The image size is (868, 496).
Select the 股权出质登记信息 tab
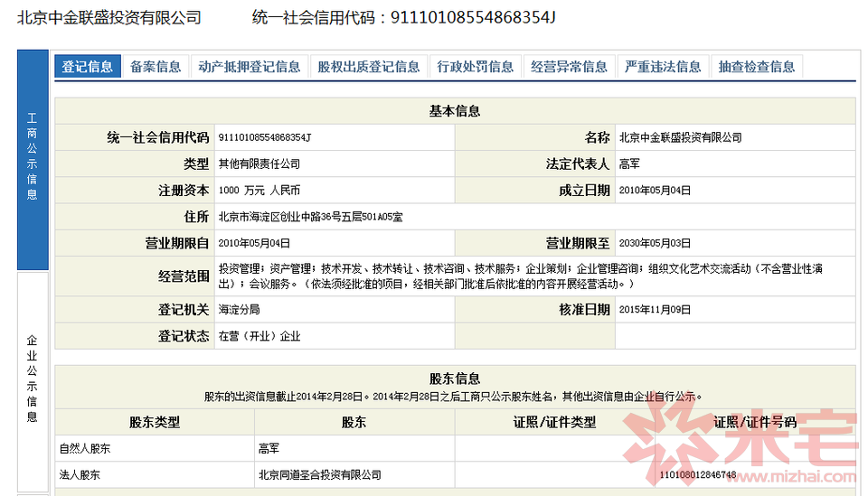[x=369, y=66]
